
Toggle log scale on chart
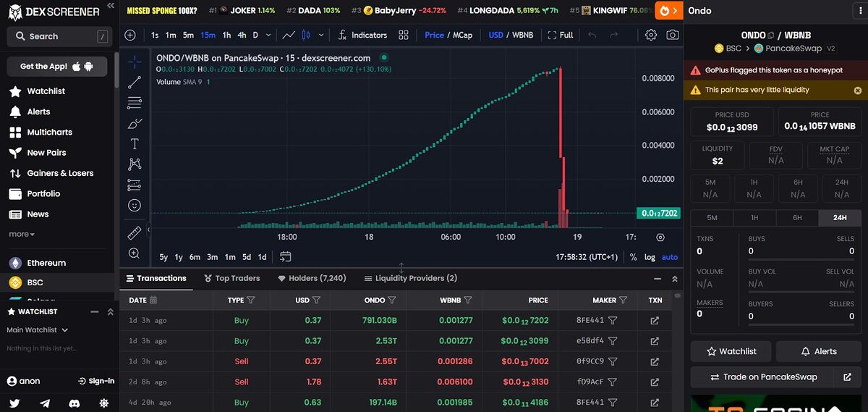[650, 257]
